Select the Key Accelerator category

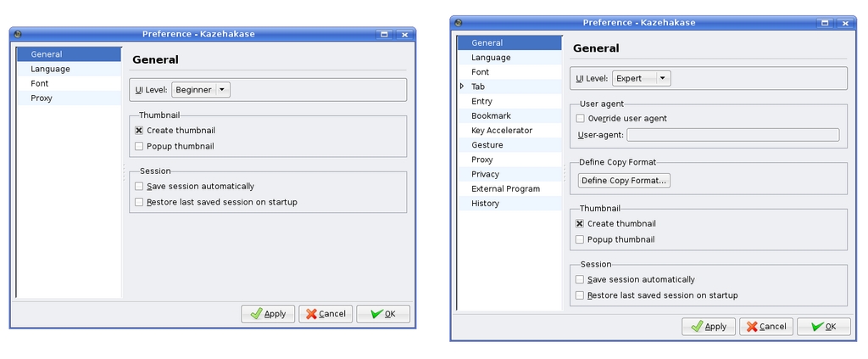[x=502, y=131]
